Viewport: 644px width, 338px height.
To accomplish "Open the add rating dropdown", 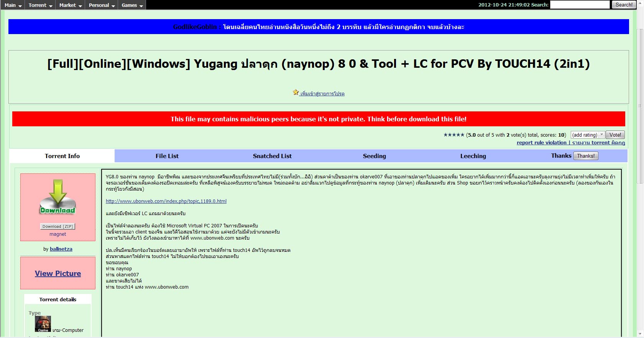I will point(588,135).
